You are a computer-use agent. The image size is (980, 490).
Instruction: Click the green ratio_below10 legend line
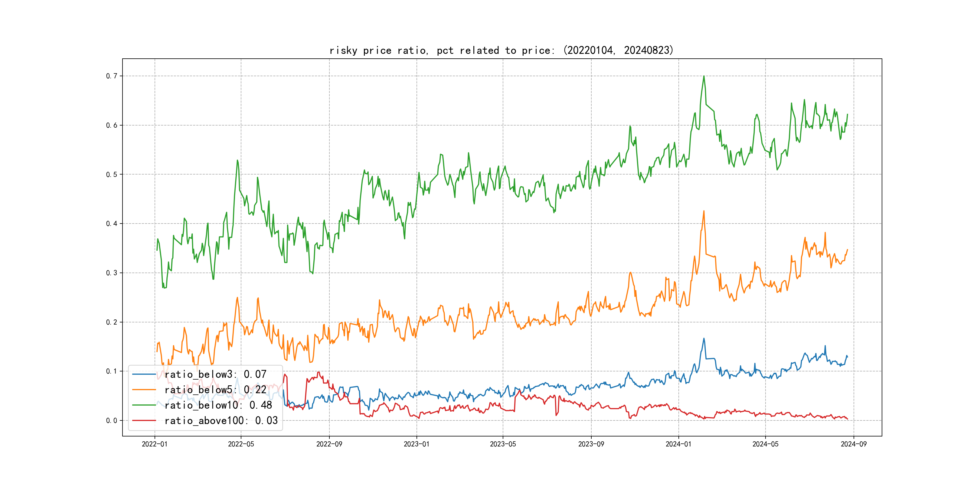144,405
